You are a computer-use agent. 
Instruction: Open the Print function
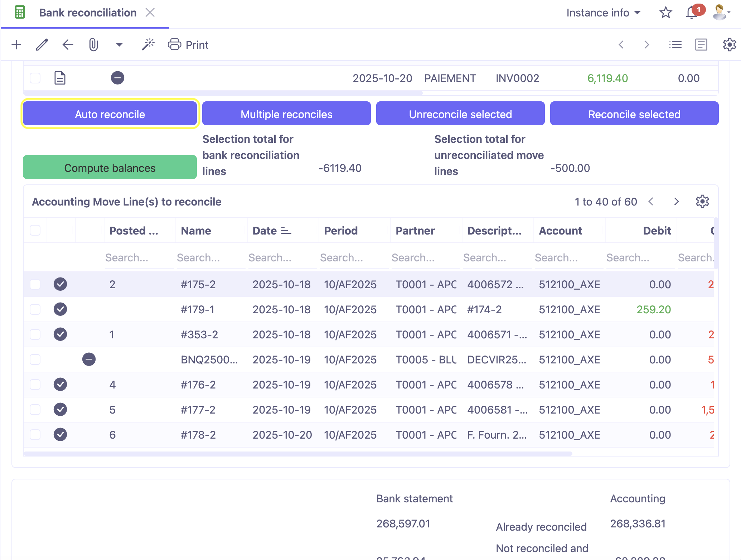point(189,44)
